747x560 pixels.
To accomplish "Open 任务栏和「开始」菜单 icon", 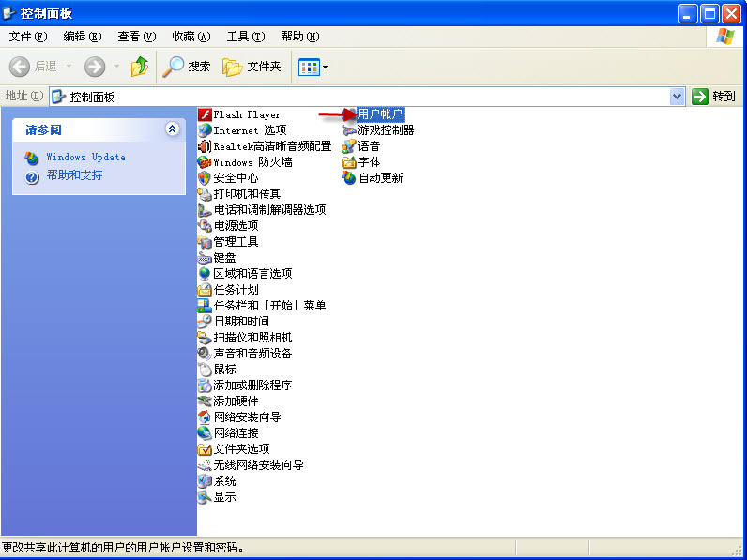I will (205, 306).
